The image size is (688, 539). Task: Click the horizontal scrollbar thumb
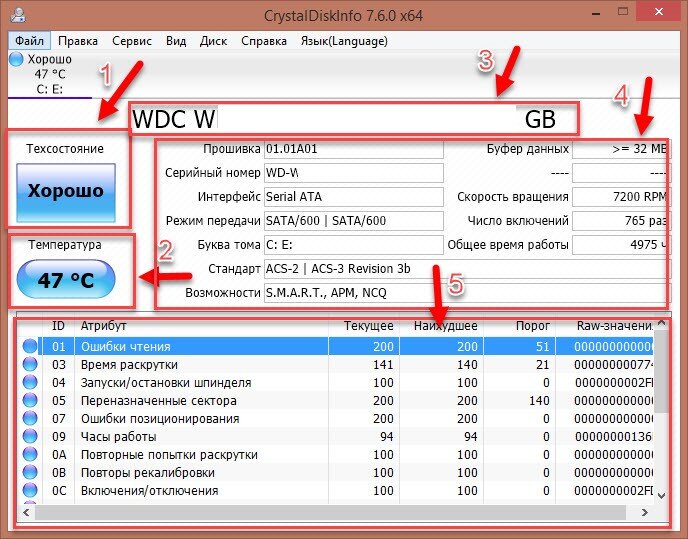point(330,512)
